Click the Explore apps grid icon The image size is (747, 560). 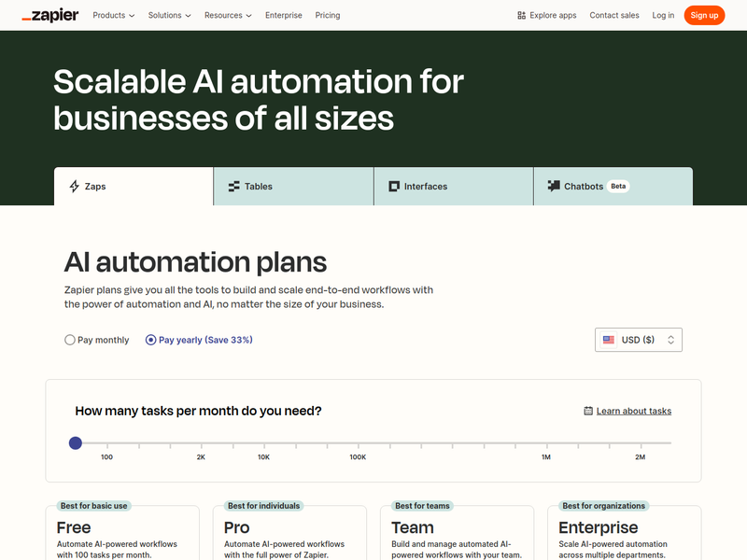(521, 15)
